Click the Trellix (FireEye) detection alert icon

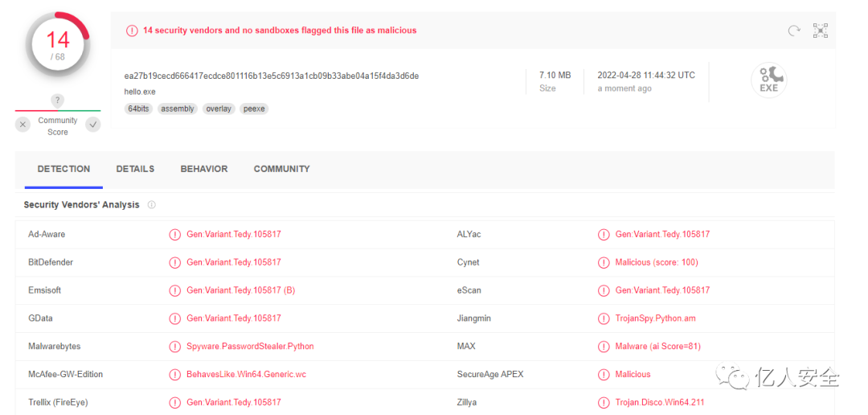pyautogui.click(x=175, y=403)
